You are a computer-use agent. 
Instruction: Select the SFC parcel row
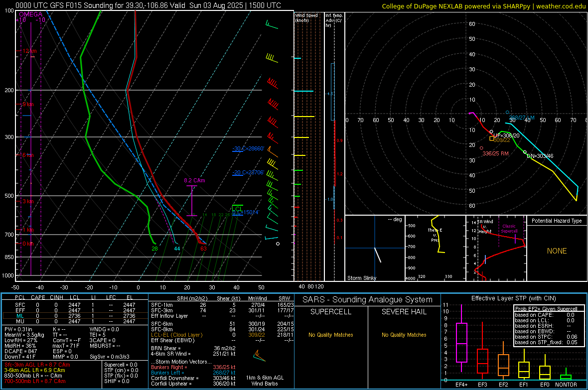75,305
